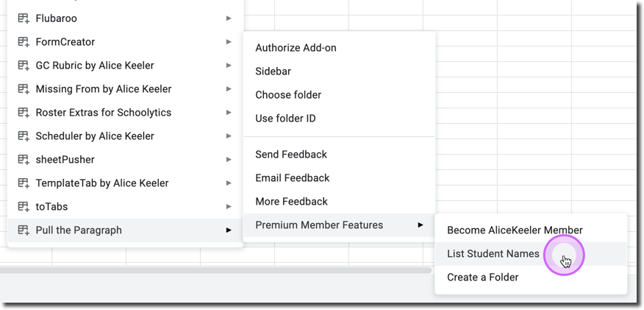Expand the TemplateTab by Alice Keeler arrow
The width and height of the screenshot is (644, 310).
[229, 183]
